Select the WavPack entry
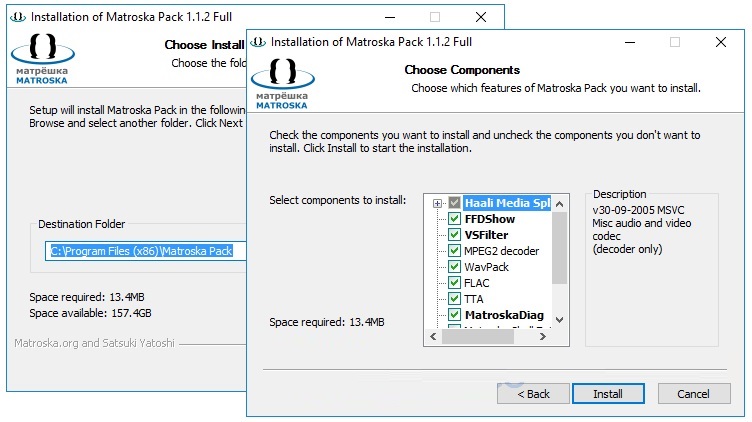 486,267
